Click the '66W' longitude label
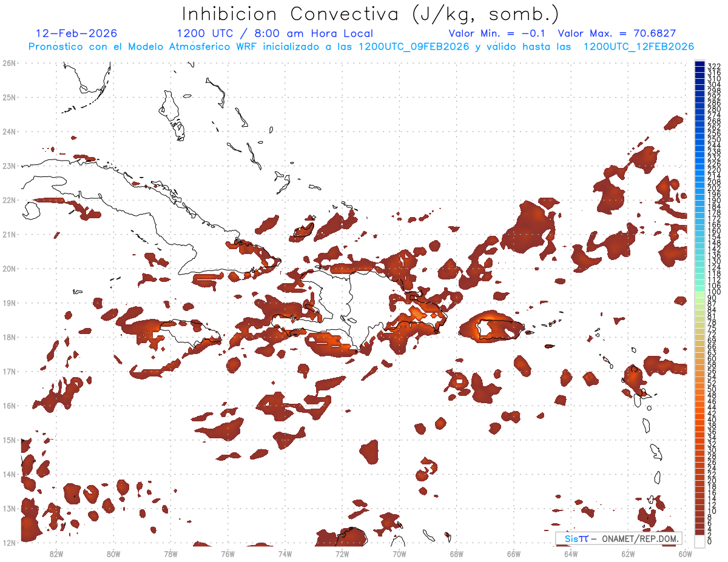The width and height of the screenshot is (728, 562). 514,554
